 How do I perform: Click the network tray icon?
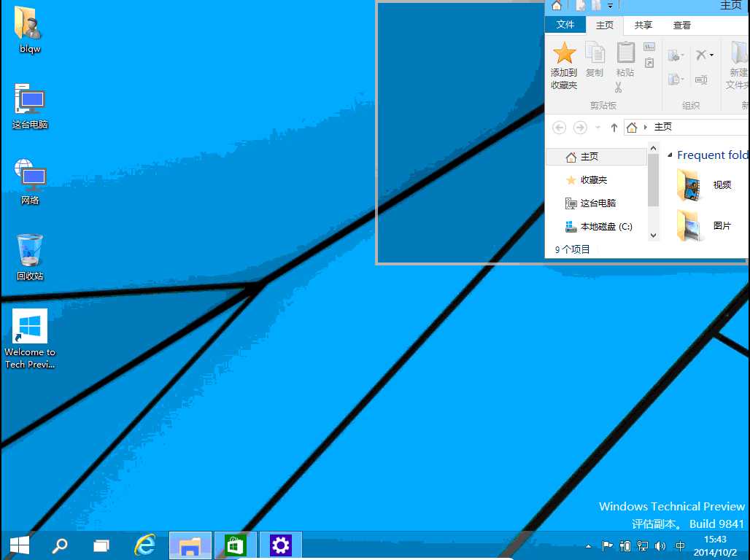643,545
